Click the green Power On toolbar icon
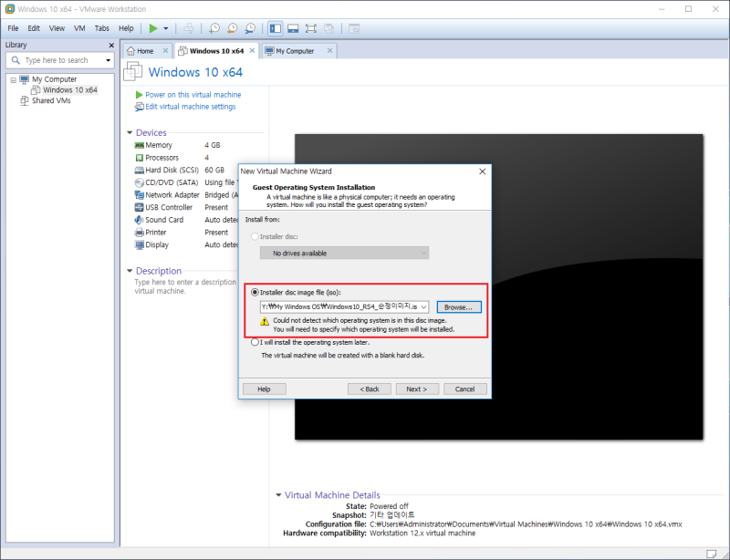This screenshot has width=730, height=560. [x=152, y=28]
